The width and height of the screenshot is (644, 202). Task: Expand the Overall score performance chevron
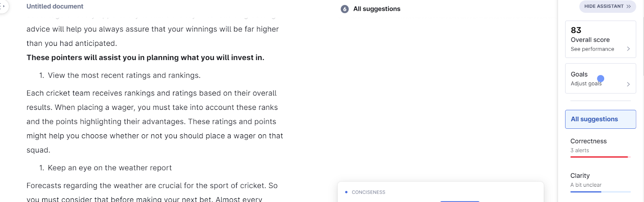[x=628, y=49]
